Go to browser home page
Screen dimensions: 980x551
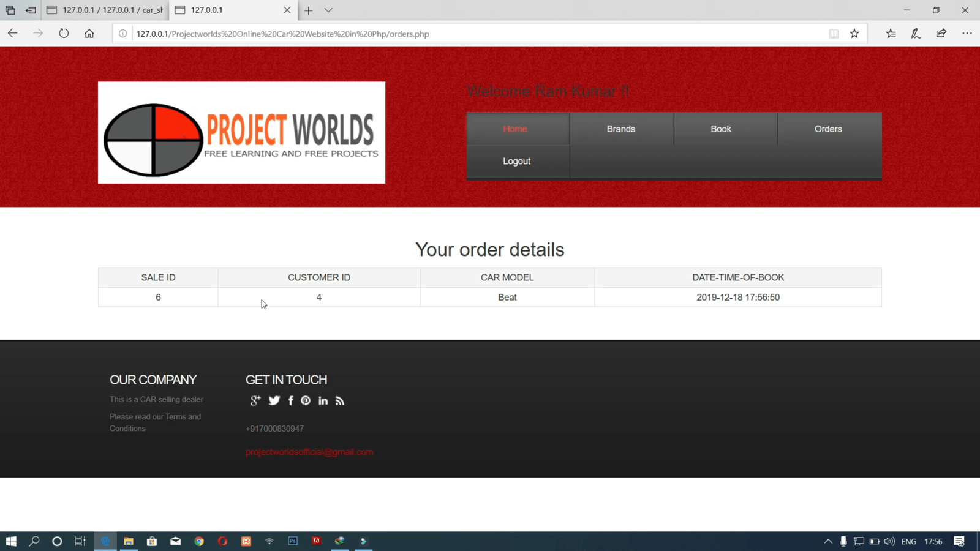coord(89,34)
